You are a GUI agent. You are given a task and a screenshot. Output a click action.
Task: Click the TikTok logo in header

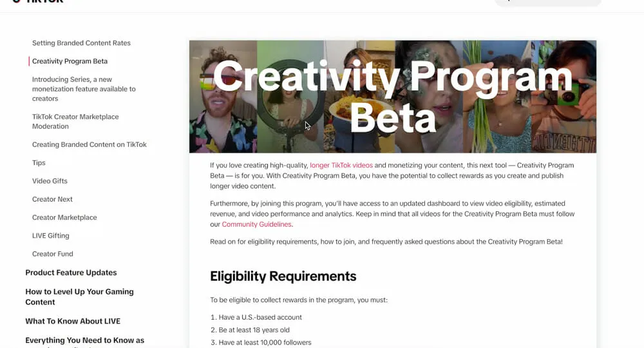pos(39,2)
